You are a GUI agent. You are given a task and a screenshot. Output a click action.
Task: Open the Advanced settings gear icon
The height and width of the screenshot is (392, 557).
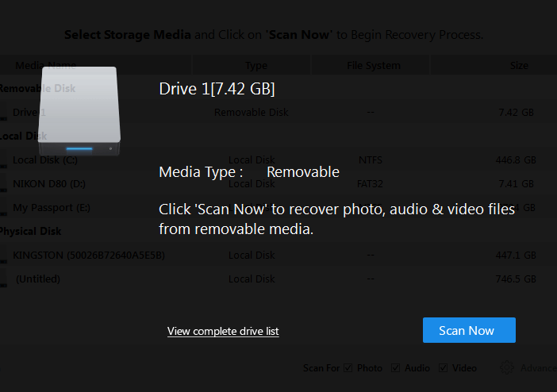[507, 367]
